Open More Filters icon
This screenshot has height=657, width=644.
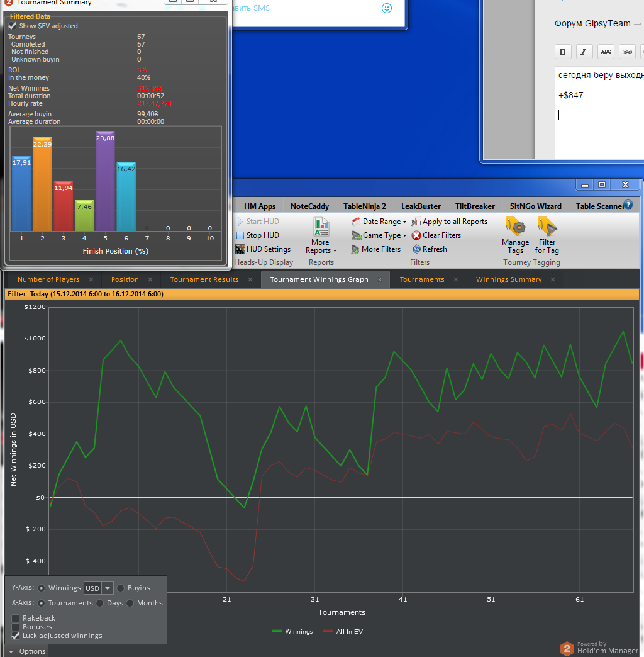tap(355, 250)
